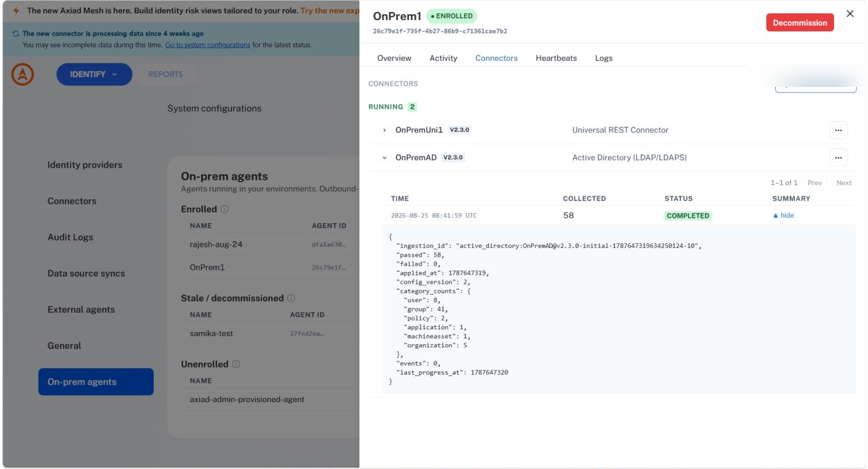
Task: Select the rajesh-aug-24 agent row
Action: pyautogui.click(x=270, y=245)
